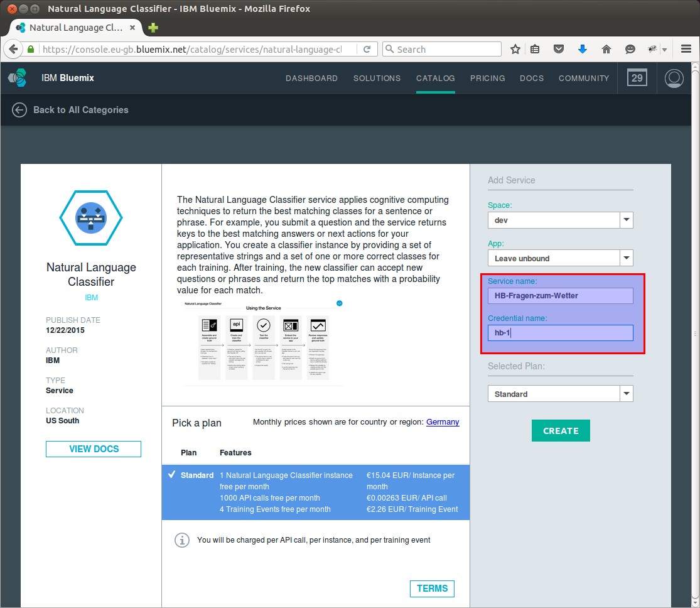Bookmark this page with the star icon

pyautogui.click(x=515, y=49)
